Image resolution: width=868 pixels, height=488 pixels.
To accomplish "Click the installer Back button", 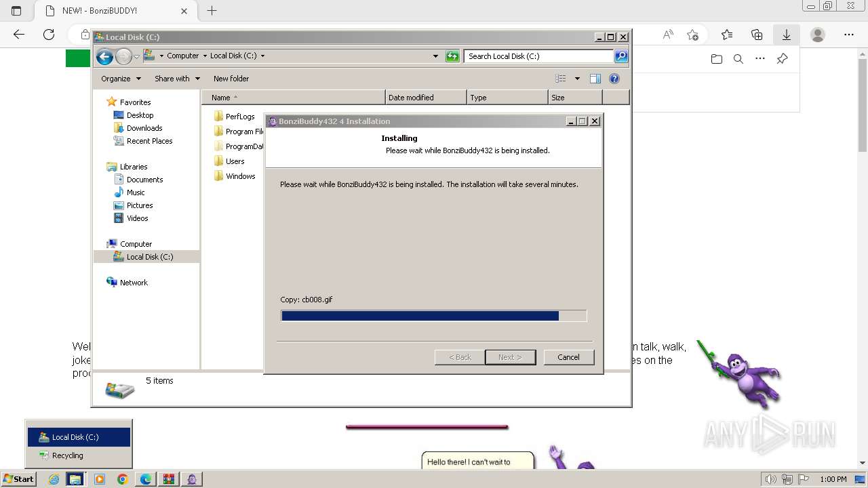I will pos(460,357).
